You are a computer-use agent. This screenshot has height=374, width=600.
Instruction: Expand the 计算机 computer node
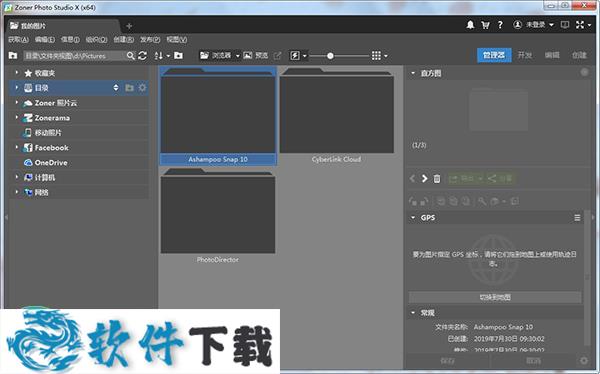[x=16, y=177]
